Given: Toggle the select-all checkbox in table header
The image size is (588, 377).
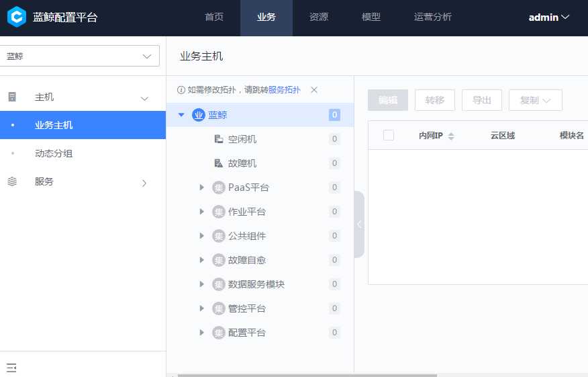Looking at the screenshot, I should pos(389,135).
